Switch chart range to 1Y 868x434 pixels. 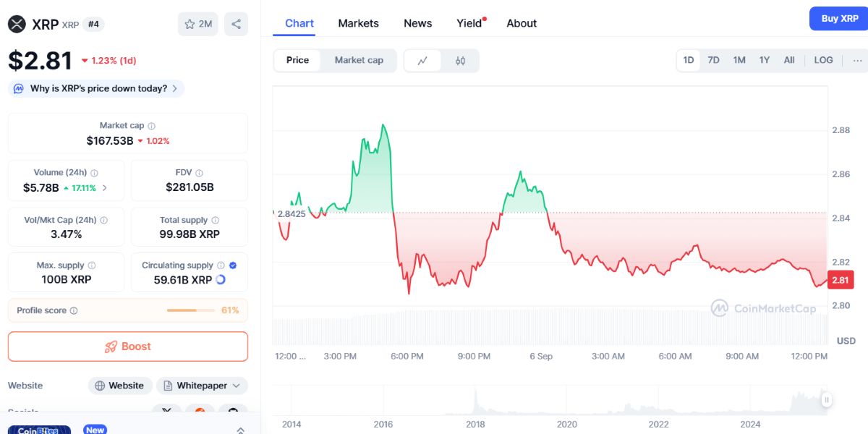pyautogui.click(x=765, y=61)
